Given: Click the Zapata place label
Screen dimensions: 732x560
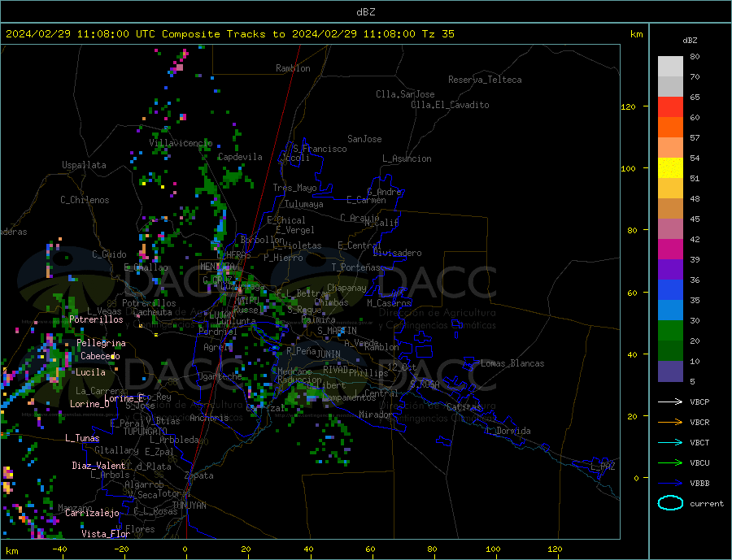Looking at the screenshot, I should pyautogui.click(x=199, y=475).
